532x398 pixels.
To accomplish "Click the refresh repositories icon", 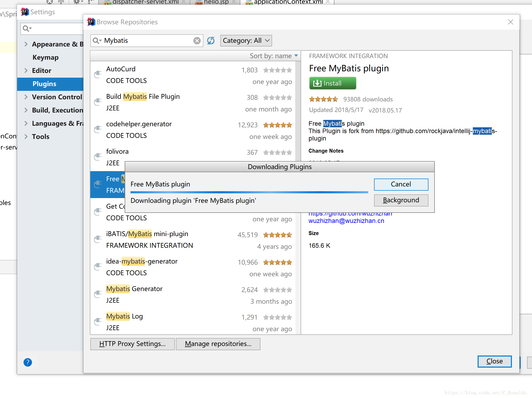I will [211, 41].
